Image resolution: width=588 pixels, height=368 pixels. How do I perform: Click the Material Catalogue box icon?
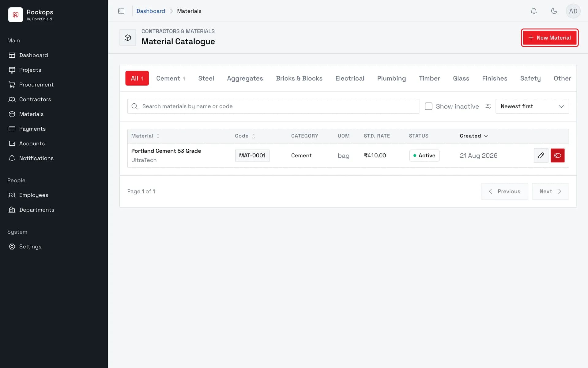[x=128, y=38]
